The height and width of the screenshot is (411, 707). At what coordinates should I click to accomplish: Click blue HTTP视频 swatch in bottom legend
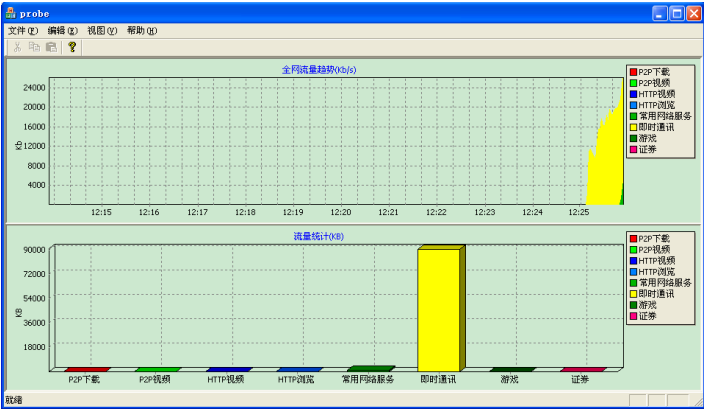633,261
